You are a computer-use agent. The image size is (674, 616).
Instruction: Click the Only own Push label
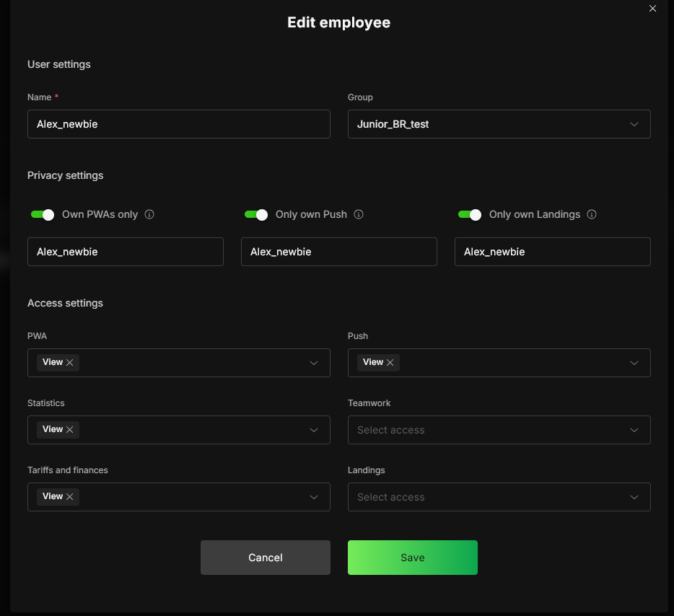[x=311, y=214]
